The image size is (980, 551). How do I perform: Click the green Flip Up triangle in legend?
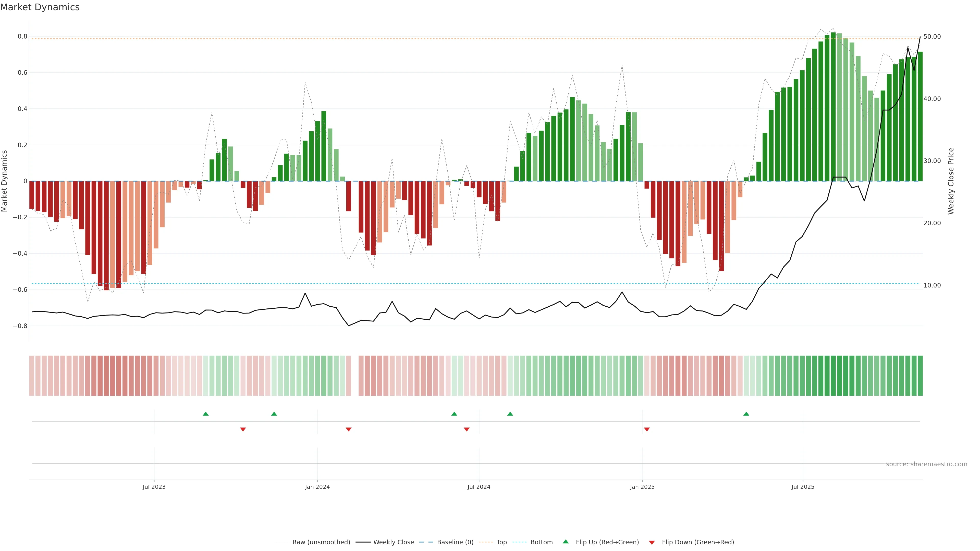(566, 542)
